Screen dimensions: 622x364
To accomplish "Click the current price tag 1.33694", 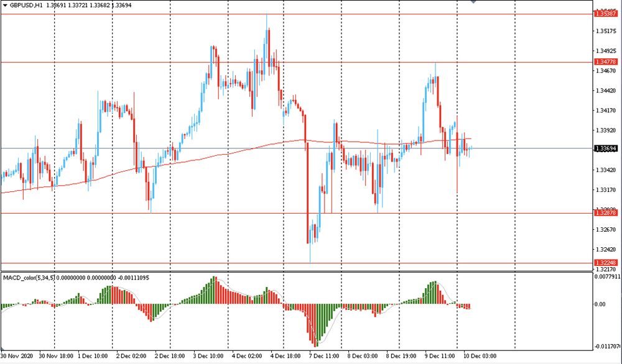I will [606, 148].
